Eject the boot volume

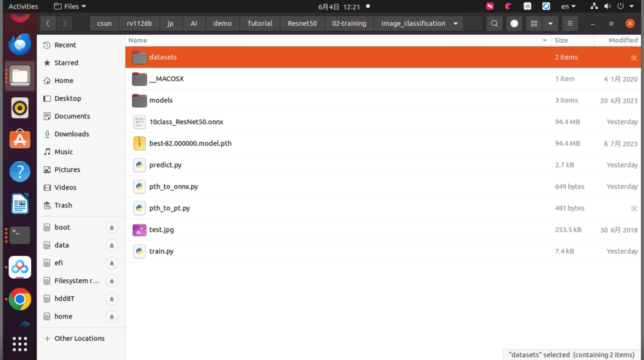(x=112, y=227)
